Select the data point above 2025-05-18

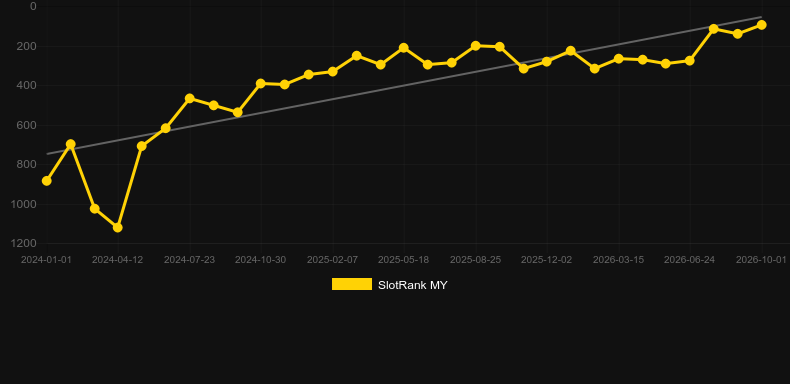[x=404, y=48]
